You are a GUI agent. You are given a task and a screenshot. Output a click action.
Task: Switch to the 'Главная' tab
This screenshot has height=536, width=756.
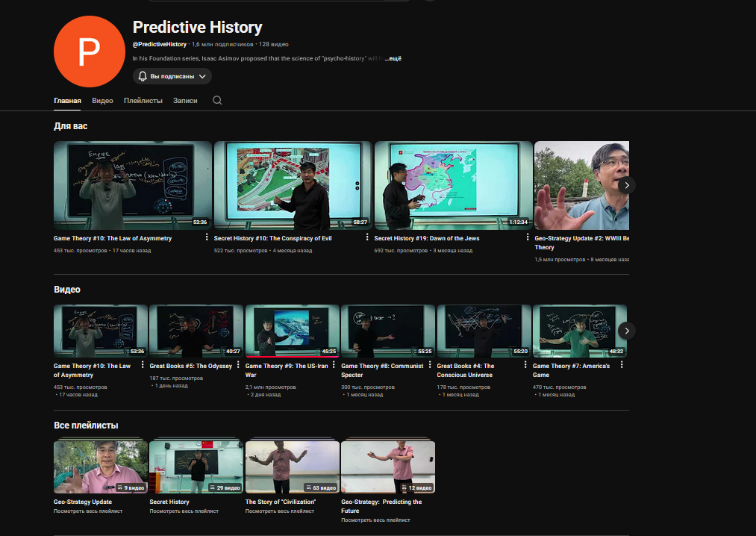(x=67, y=100)
